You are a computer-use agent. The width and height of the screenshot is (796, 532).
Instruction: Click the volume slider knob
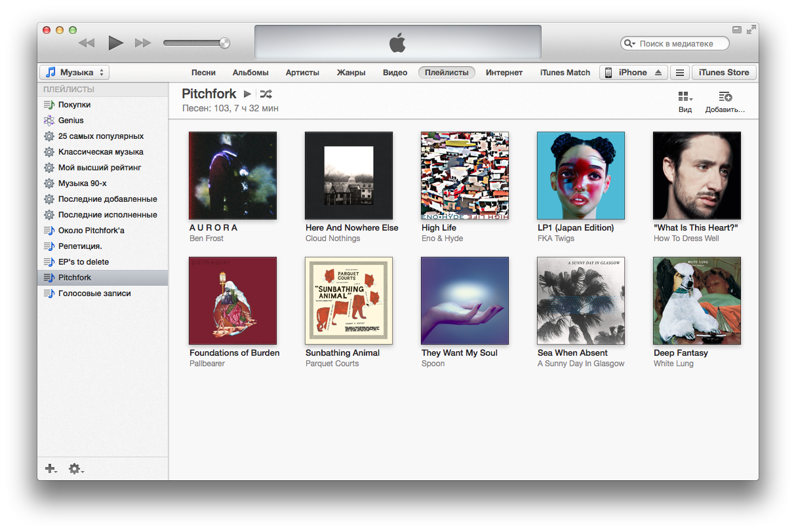point(225,43)
